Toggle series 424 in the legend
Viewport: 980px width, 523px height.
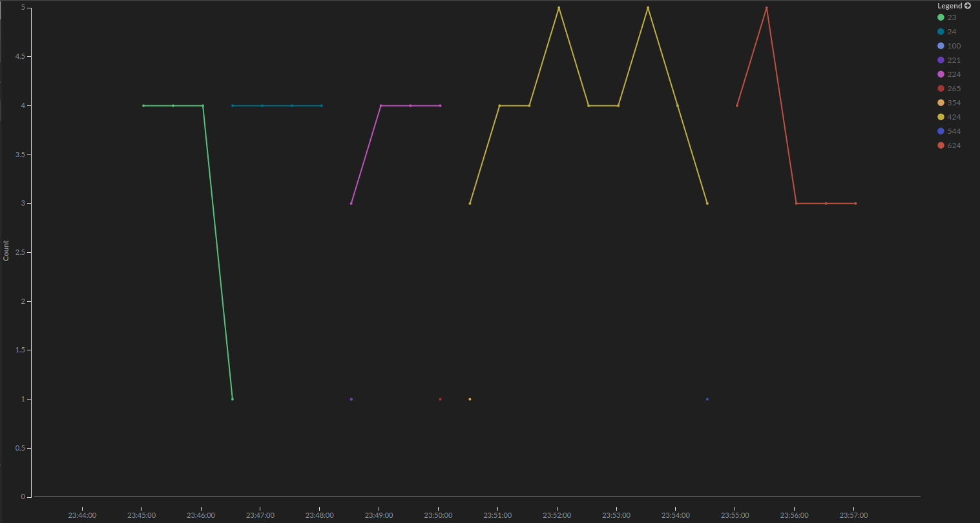(949, 117)
